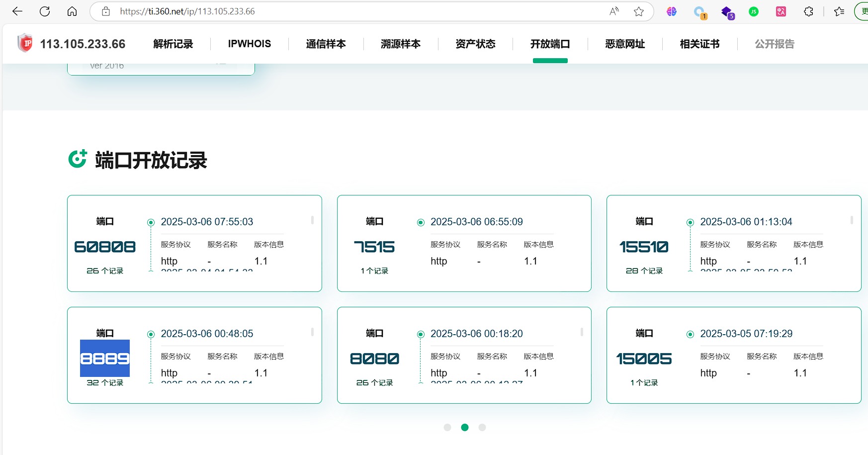Click the highlighted port 8889 number
The height and width of the screenshot is (455, 868).
click(x=105, y=359)
